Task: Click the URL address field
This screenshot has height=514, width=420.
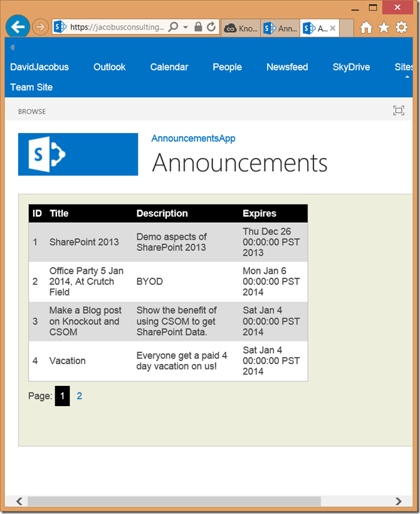Action: [117, 27]
